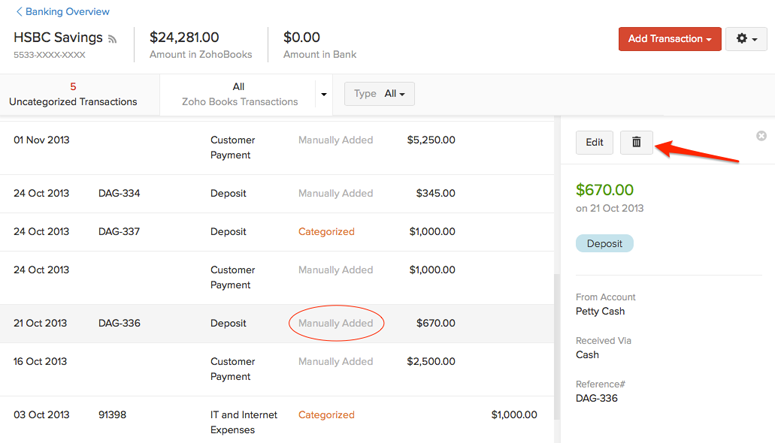775x443 pixels.
Task: Click the transaction list scrollbar
Action: click(556, 350)
